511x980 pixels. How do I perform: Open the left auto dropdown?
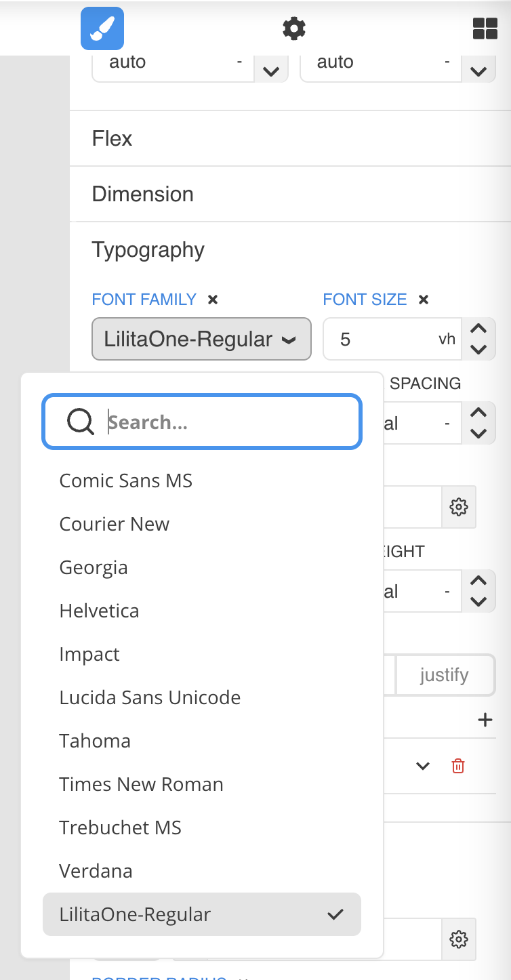[x=270, y=70]
